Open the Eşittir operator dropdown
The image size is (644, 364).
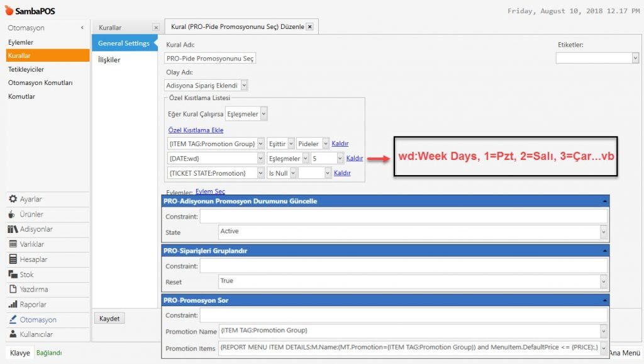pyautogui.click(x=291, y=144)
